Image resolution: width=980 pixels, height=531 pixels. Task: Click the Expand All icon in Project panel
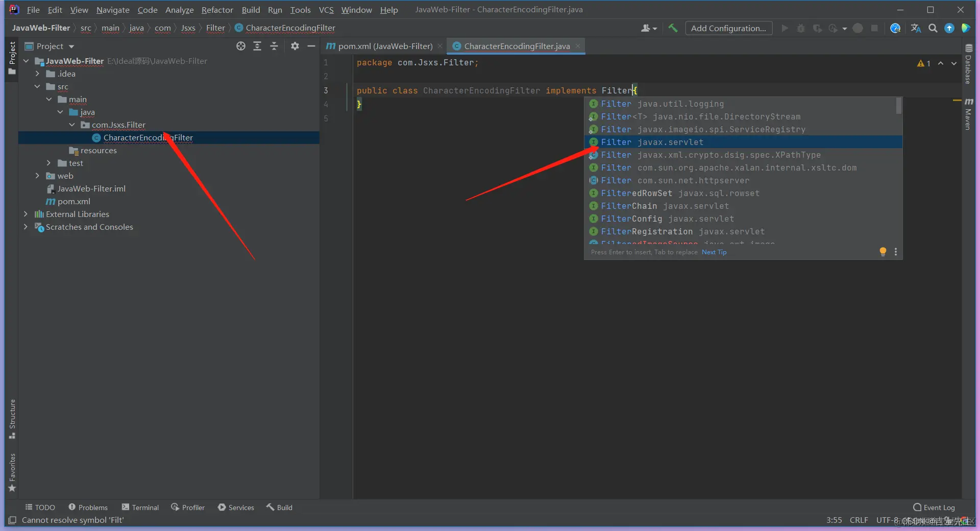[x=257, y=46]
